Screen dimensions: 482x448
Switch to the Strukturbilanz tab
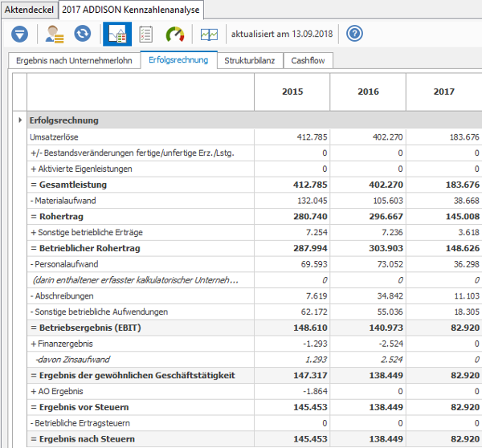(249, 60)
